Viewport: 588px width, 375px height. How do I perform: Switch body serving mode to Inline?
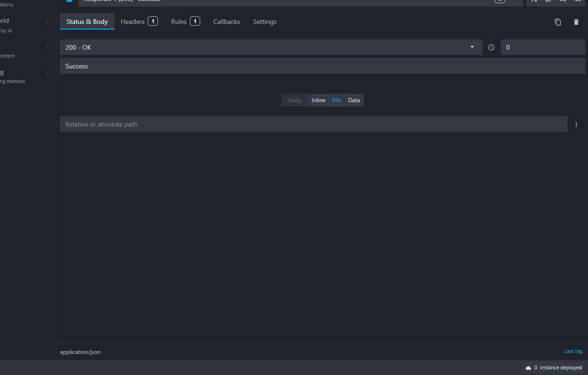318,100
